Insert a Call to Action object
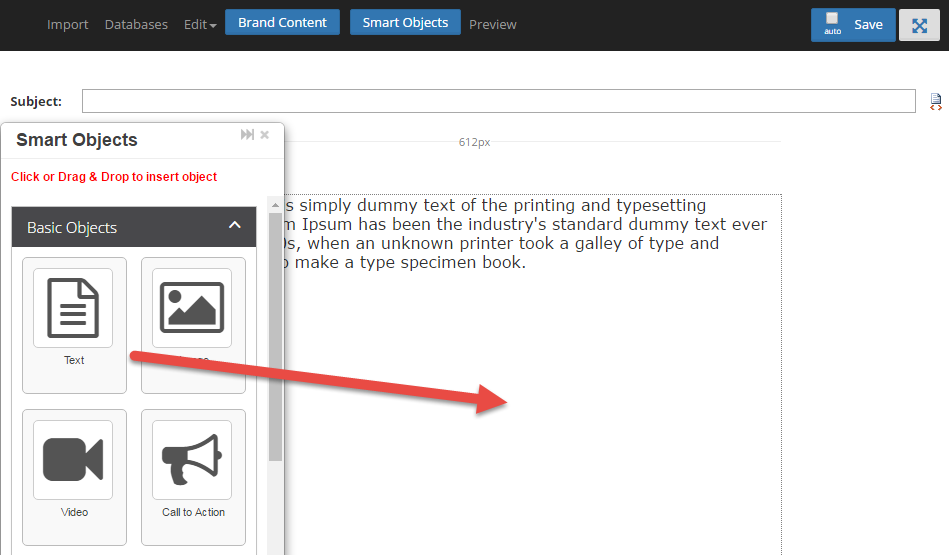Image resolution: width=949 pixels, height=555 pixels. (x=193, y=476)
